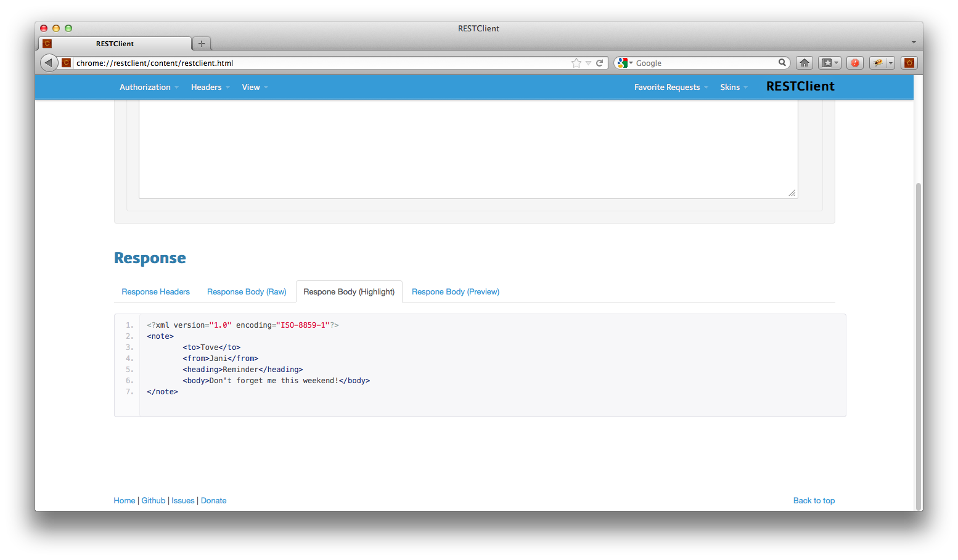Switch to the Response Headers tab
The height and width of the screenshot is (560, 958).
click(155, 292)
